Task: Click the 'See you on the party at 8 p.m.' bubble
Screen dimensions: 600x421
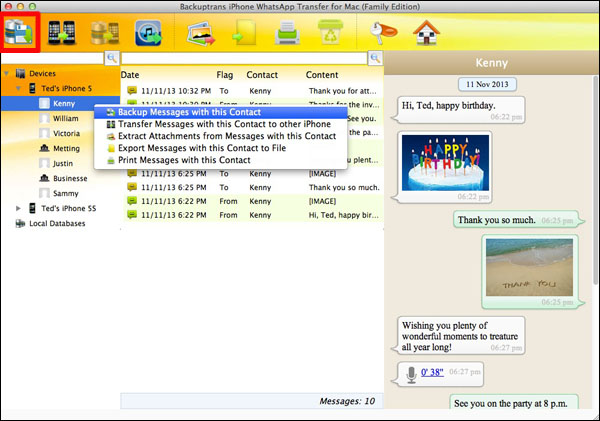Action: [x=514, y=403]
